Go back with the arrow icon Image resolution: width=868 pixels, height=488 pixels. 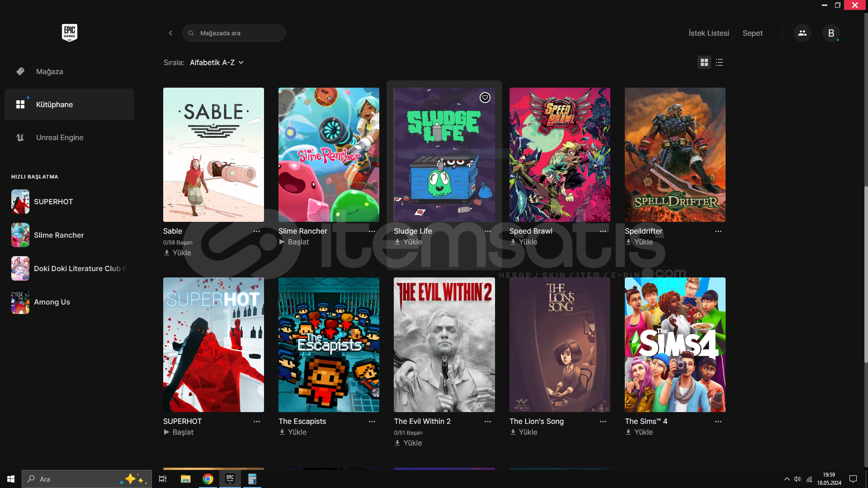170,33
